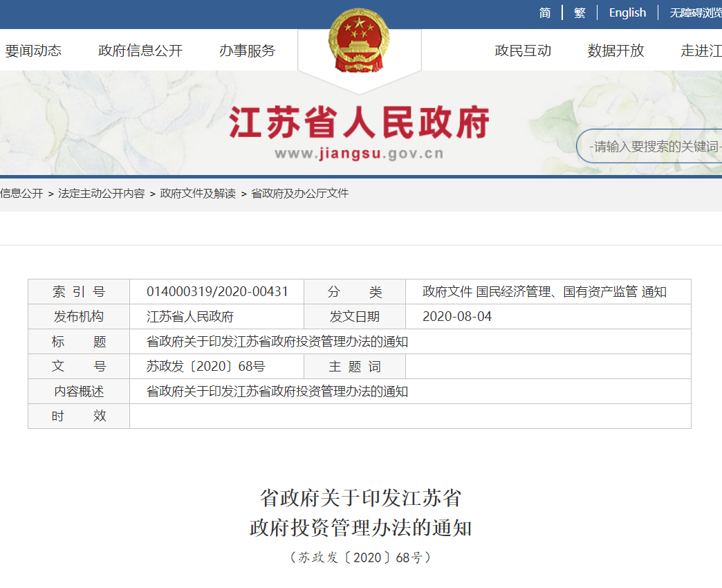Select the 文号 label cell
This screenshot has height=588, width=722.
tap(79, 366)
